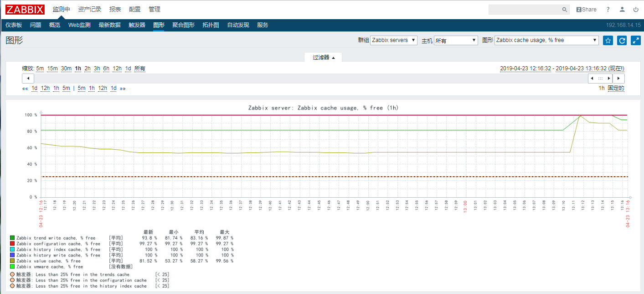Image resolution: width=644 pixels, height=294 pixels.
Task: Click the time scrollbar track
Action: coord(310,79)
